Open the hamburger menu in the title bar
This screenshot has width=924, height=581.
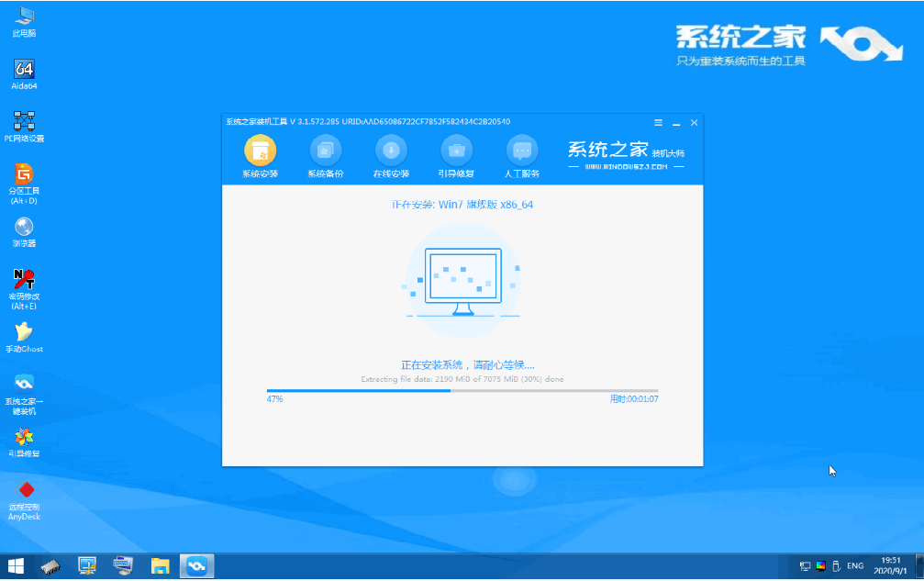(x=658, y=122)
